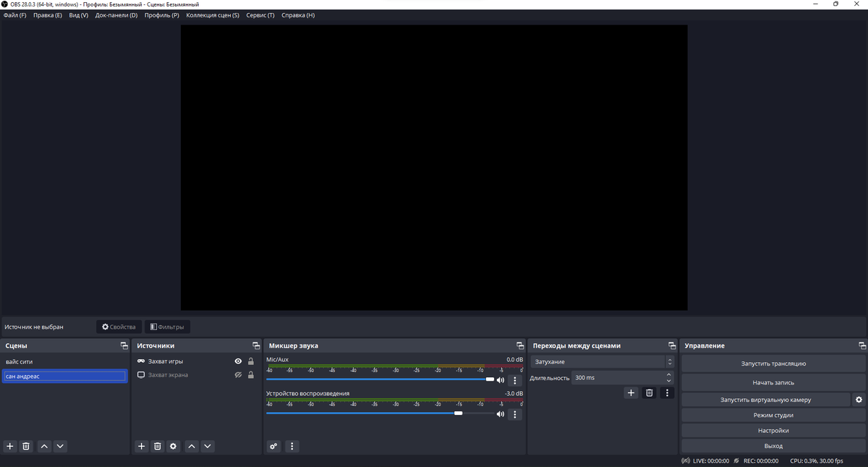This screenshot has height=467, width=868.
Task: Move the source up in the Источники list
Action: point(192,446)
